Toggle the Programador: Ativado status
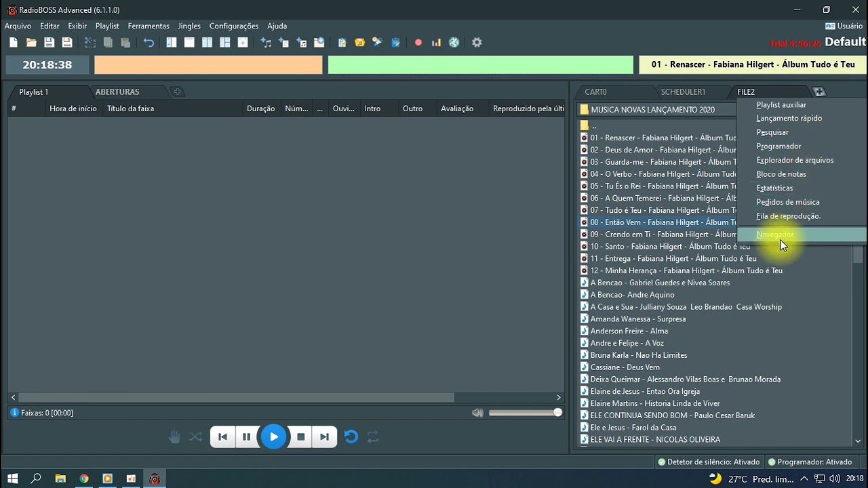 coord(810,462)
